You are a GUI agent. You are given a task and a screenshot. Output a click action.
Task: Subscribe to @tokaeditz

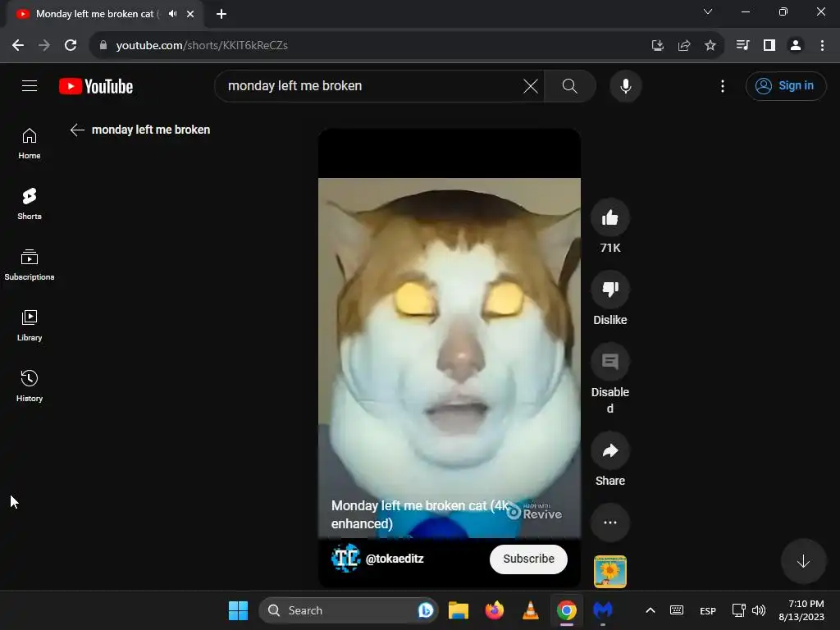(528, 559)
